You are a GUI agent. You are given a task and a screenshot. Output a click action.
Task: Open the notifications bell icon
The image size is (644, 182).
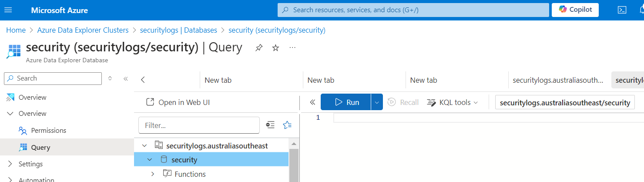pyautogui.click(x=641, y=10)
